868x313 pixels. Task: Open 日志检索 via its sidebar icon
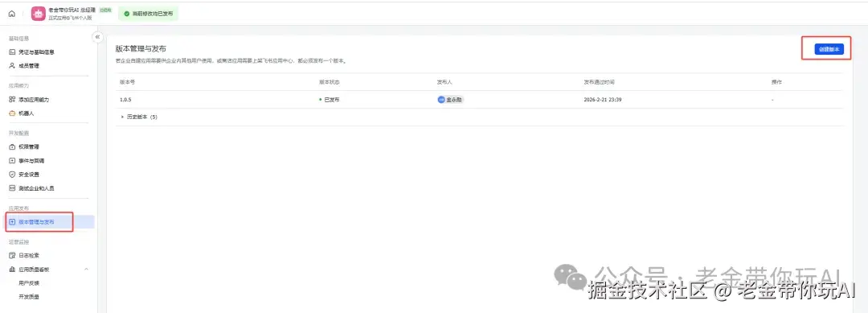coord(12,255)
